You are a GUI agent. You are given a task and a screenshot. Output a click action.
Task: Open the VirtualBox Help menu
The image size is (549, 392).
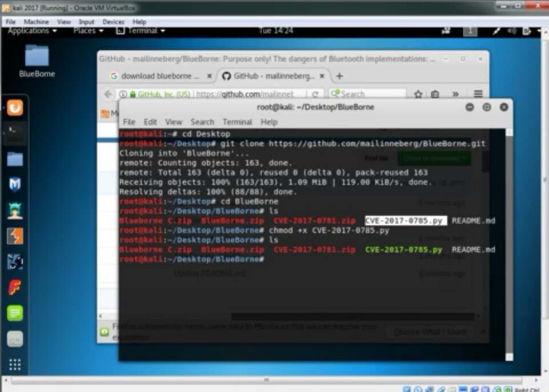pyautogui.click(x=139, y=22)
